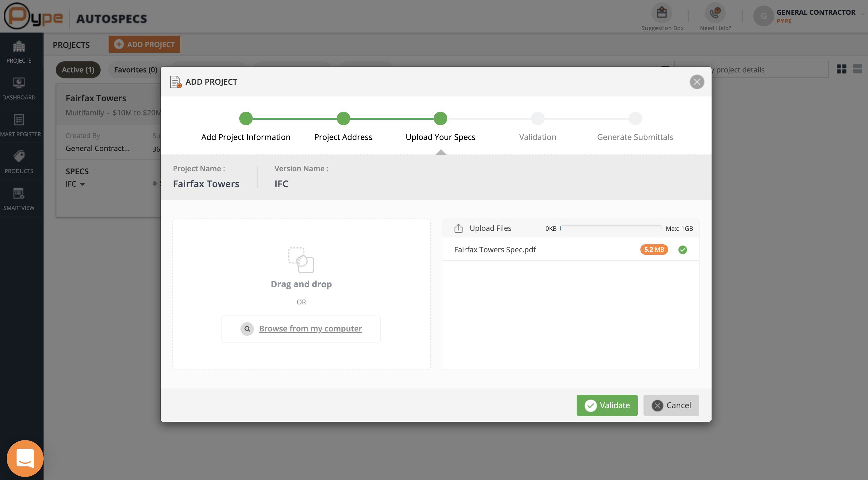Click Browse from my computer link
This screenshot has width=868, height=480.
[x=310, y=329]
